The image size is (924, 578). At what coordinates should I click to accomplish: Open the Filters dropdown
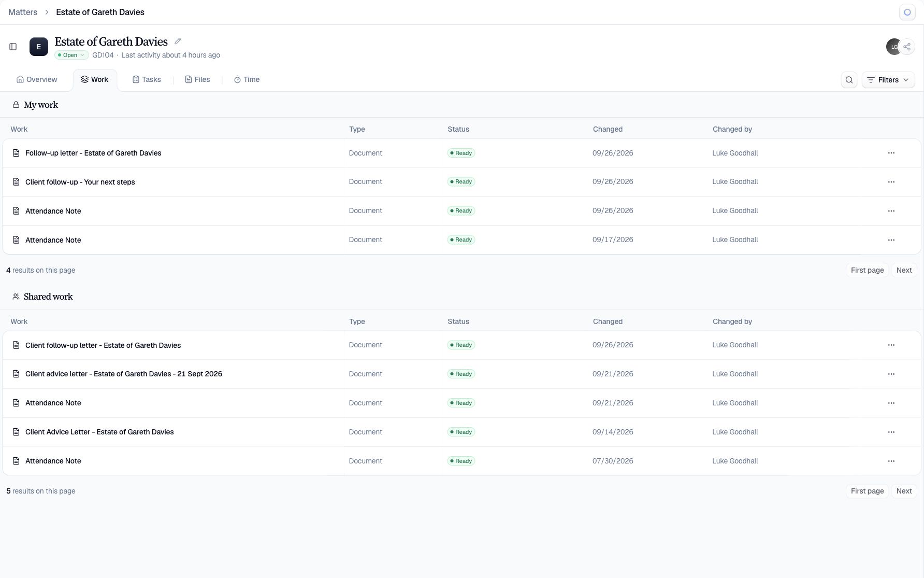[x=888, y=80]
